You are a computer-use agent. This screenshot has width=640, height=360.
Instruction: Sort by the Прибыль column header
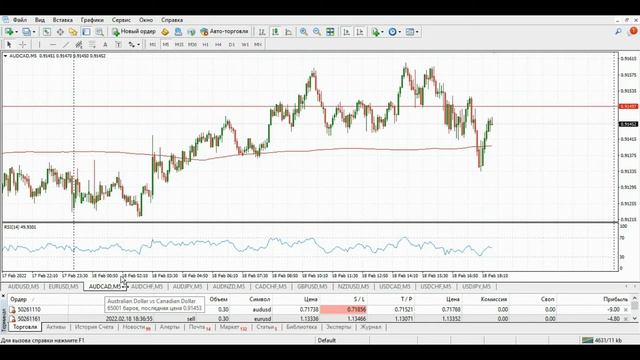point(615,299)
